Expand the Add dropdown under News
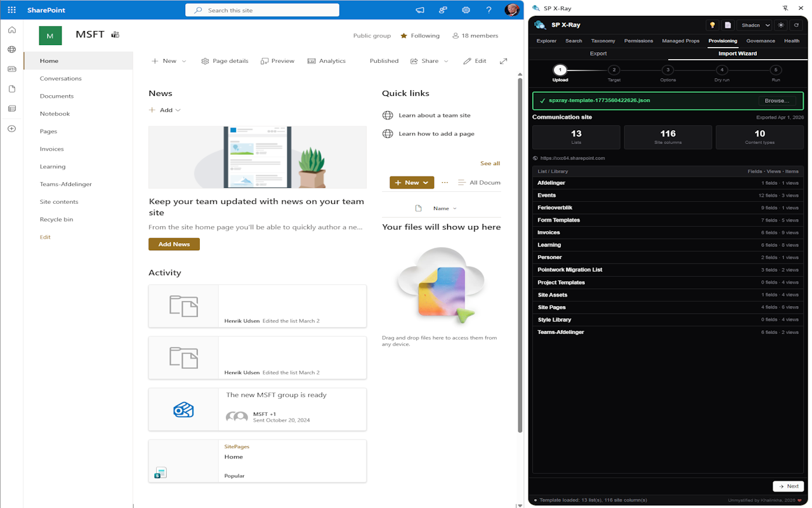The height and width of the screenshot is (508, 812). (165, 110)
